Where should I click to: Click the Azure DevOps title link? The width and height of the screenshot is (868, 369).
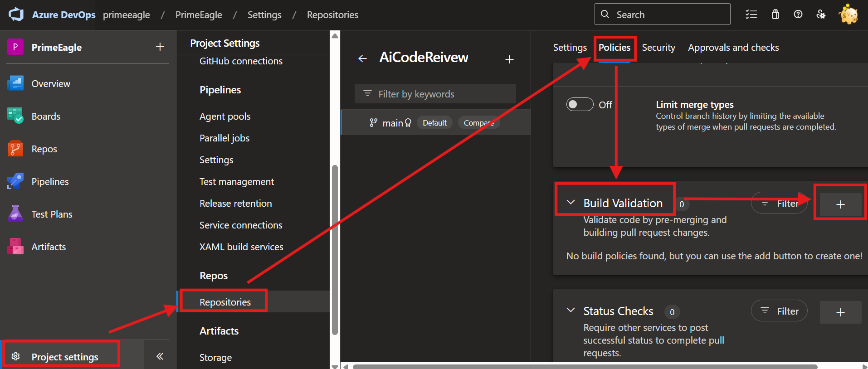tap(63, 15)
